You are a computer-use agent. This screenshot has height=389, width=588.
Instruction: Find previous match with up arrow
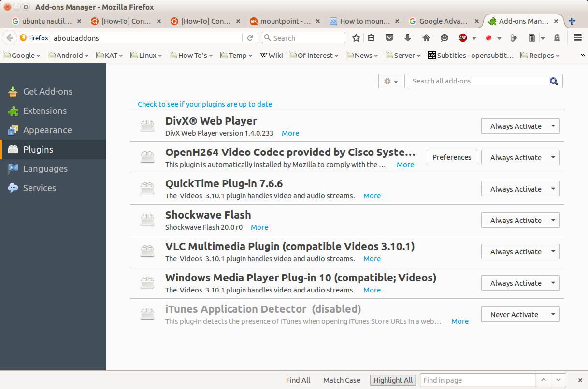point(544,380)
